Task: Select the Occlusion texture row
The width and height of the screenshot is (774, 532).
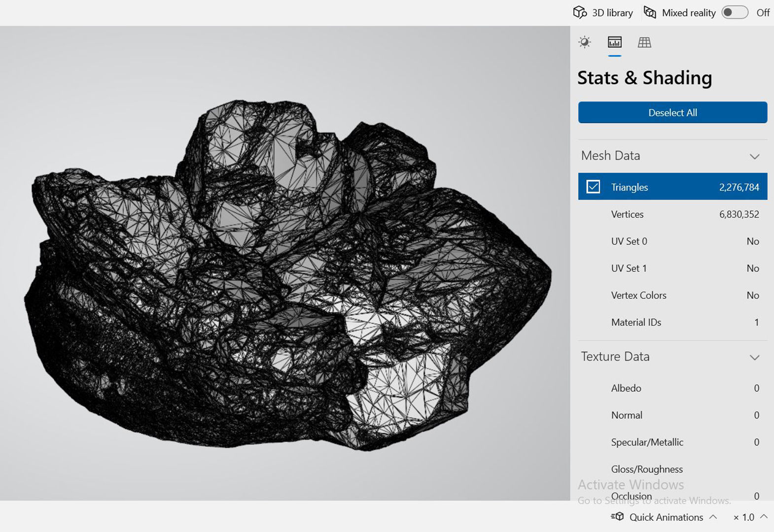Action: (x=672, y=494)
